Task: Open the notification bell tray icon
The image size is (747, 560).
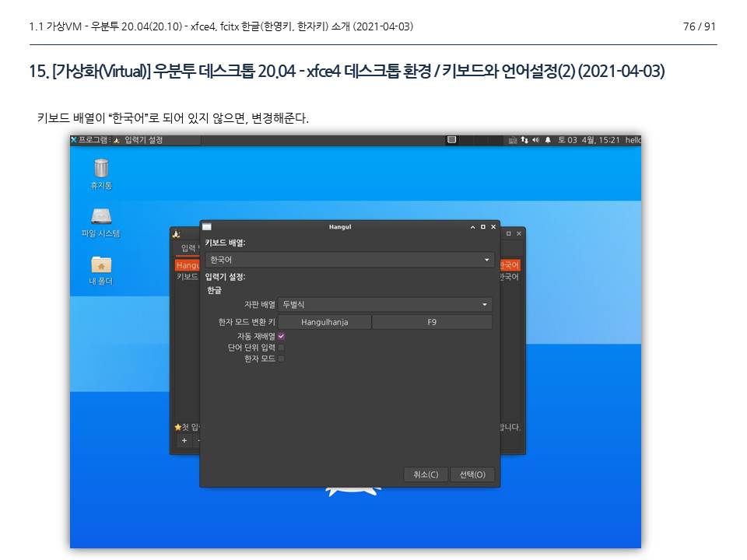Action: (548, 139)
